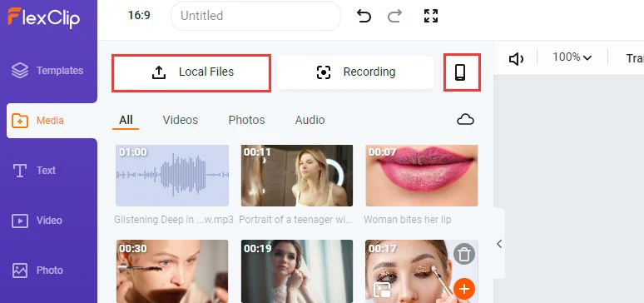This screenshot has height=303, width=644.
Task: Open cloud storage import
Action: (465, 120)
